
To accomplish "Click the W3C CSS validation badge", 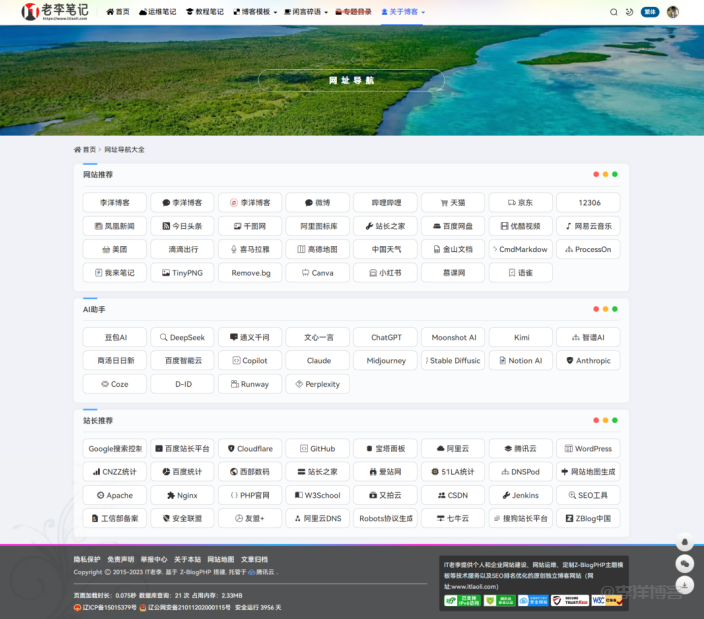I will 607,600.
